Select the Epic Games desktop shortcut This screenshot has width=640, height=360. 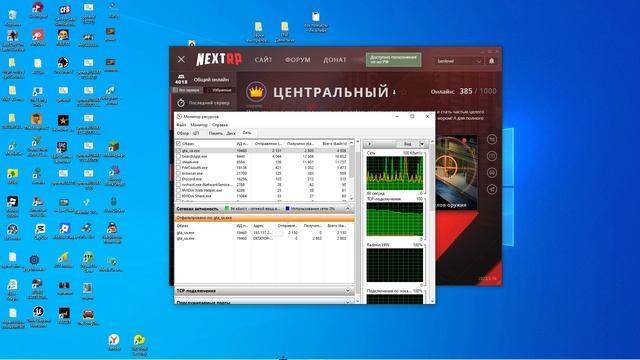62,147
